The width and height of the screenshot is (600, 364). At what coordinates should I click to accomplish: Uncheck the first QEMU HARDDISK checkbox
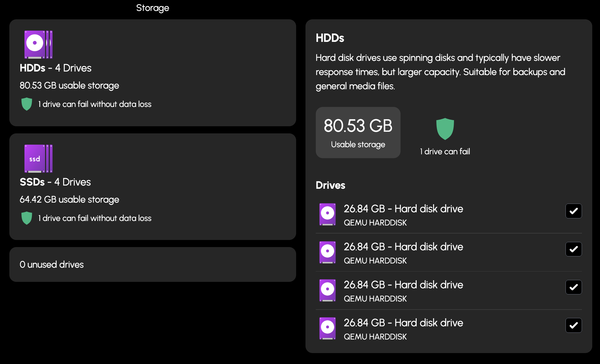point(574,211)
